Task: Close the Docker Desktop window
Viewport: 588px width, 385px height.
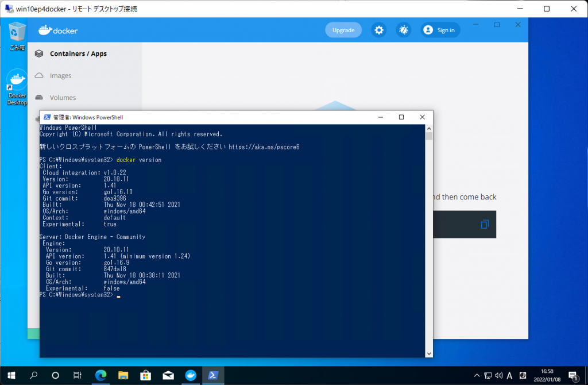Action: click(518, 24)
